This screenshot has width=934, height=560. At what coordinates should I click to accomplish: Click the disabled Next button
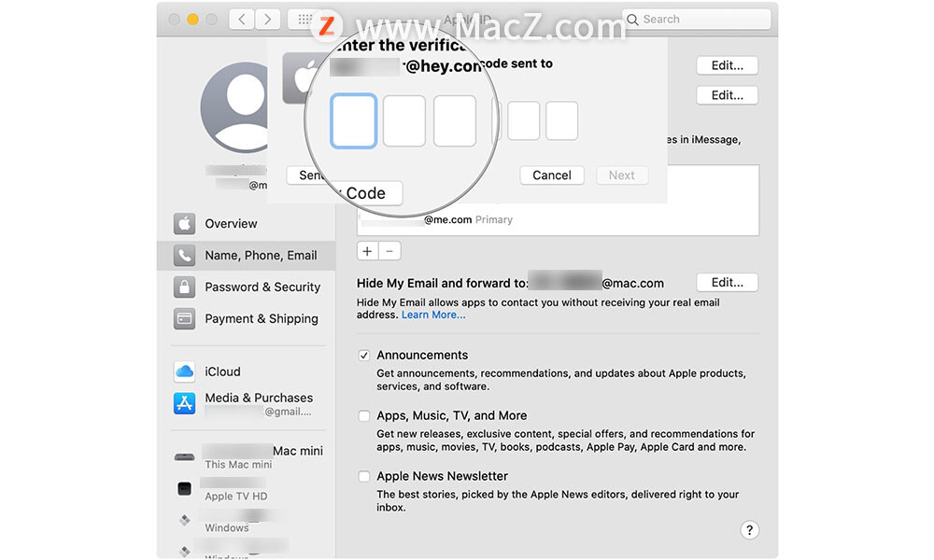point(621,175)
